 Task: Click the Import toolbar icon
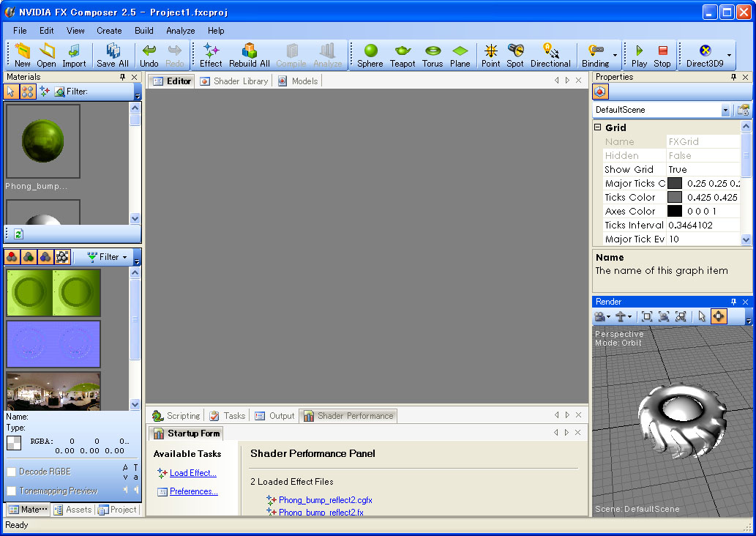tap(74, 56)
